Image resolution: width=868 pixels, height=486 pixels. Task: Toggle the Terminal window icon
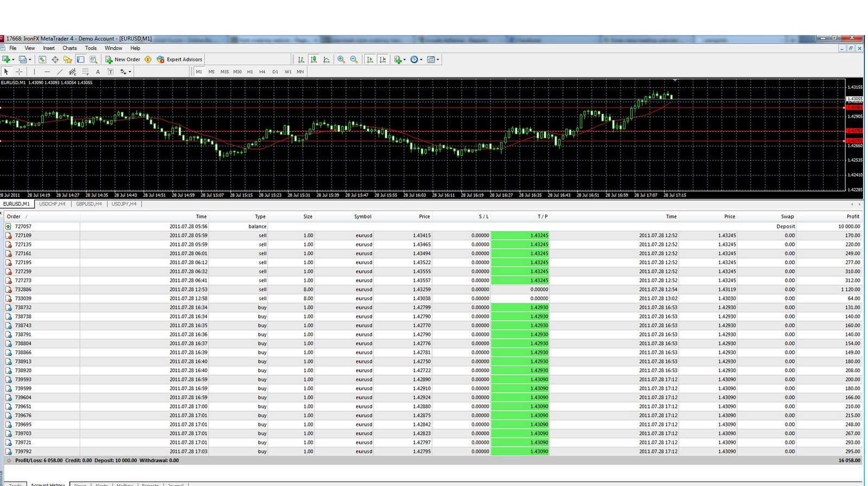[x=81, y=60]
